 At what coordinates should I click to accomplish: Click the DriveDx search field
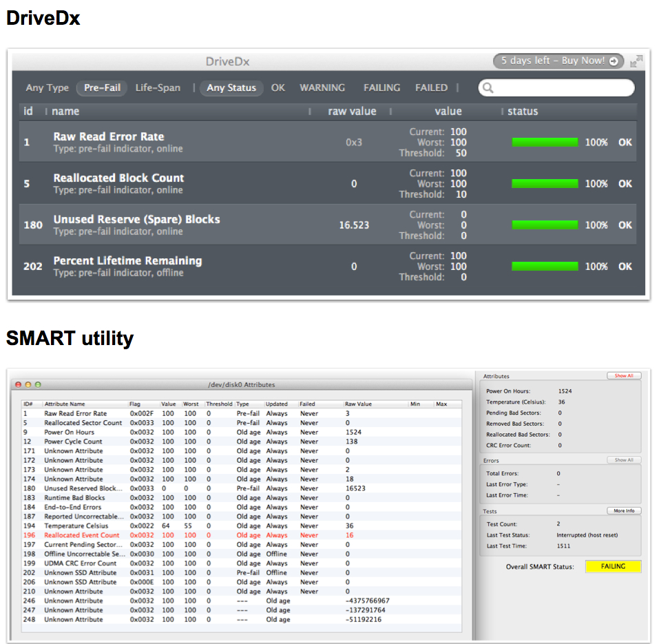click(x=556, y=87)
